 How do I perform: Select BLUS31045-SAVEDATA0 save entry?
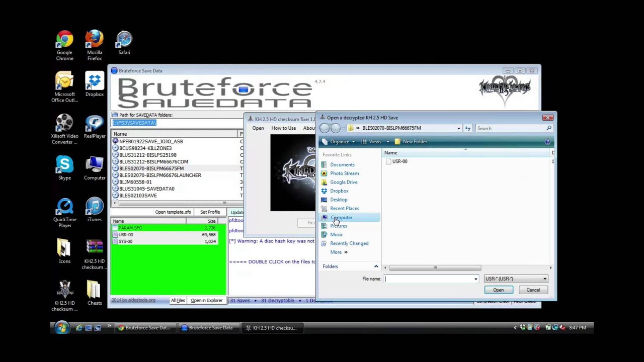tap(146, 189)
